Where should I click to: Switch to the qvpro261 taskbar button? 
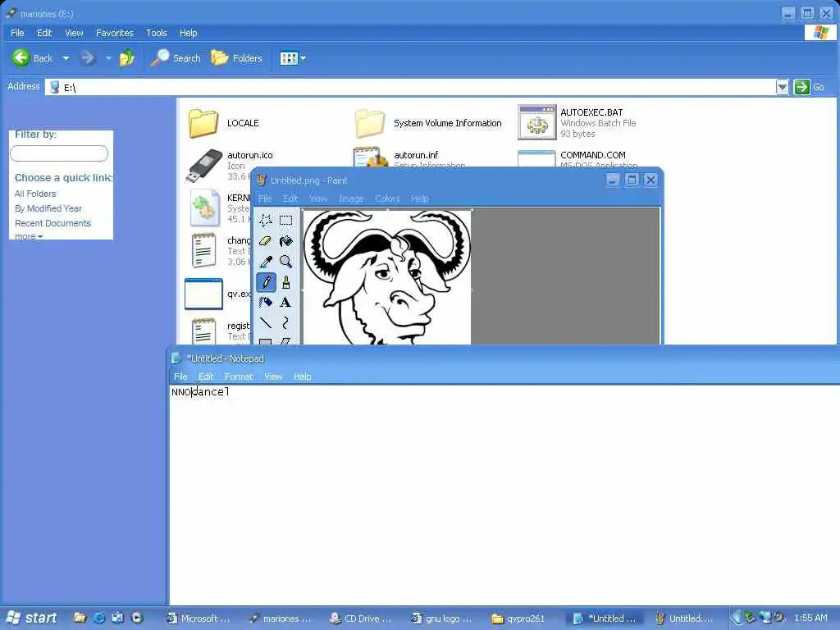coord(518,619)
